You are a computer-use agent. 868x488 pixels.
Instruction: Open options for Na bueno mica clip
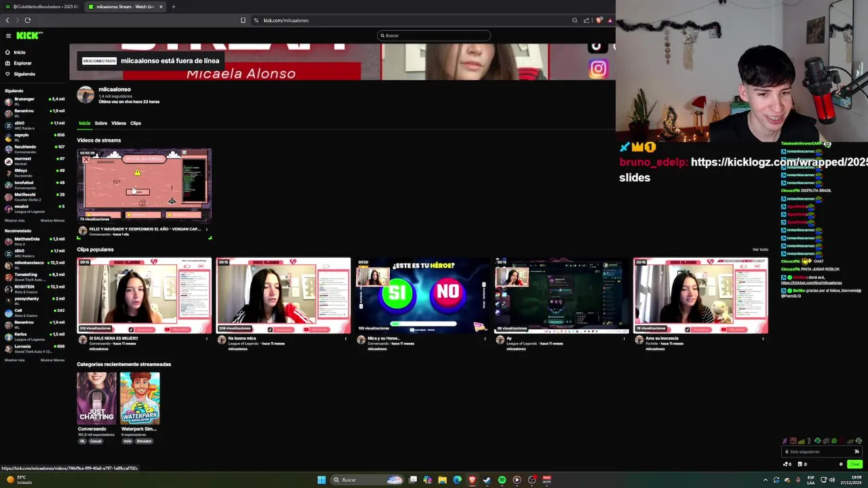(346, 338)
